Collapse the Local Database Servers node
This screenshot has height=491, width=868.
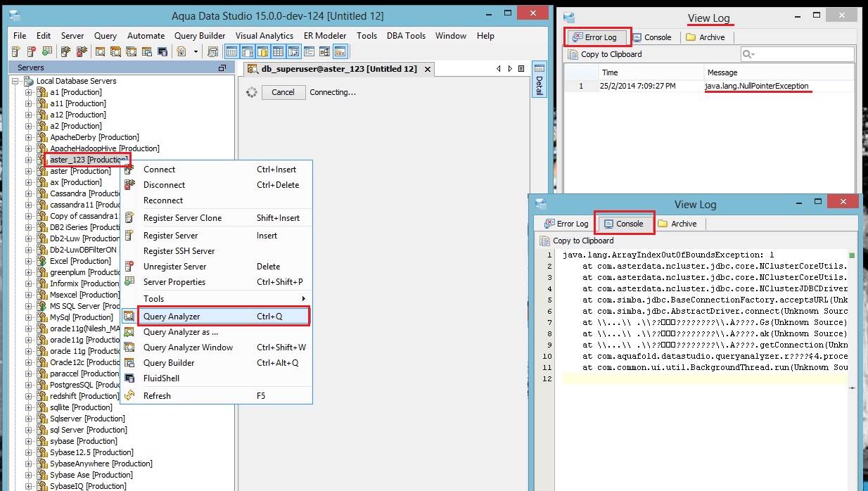pyautogui.click(x=15, y=81)
